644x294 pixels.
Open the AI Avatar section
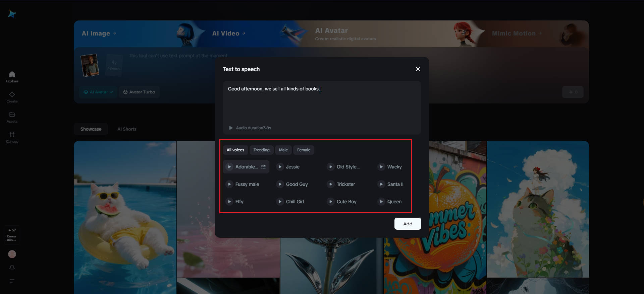point(345,34)
